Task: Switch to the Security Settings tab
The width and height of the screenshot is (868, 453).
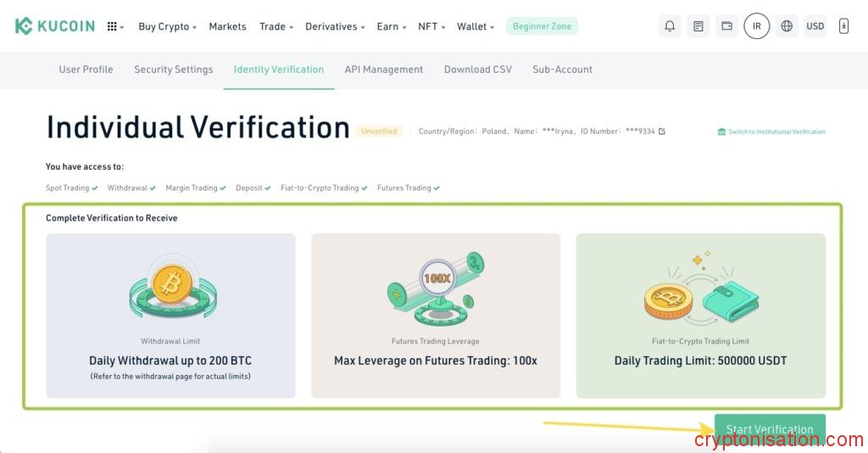Action: (x=173, y=70)
